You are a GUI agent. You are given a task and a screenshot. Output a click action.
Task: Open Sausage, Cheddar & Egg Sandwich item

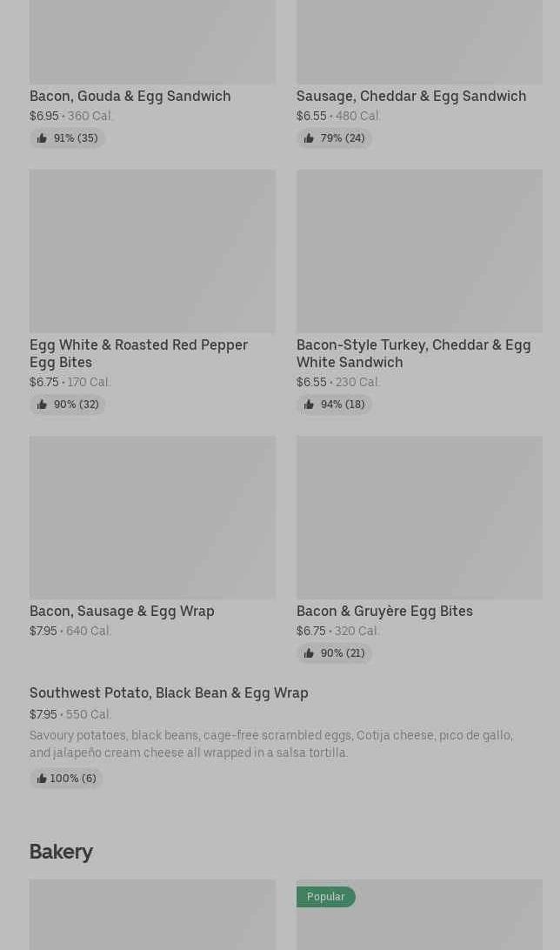[x=410, y=96]
